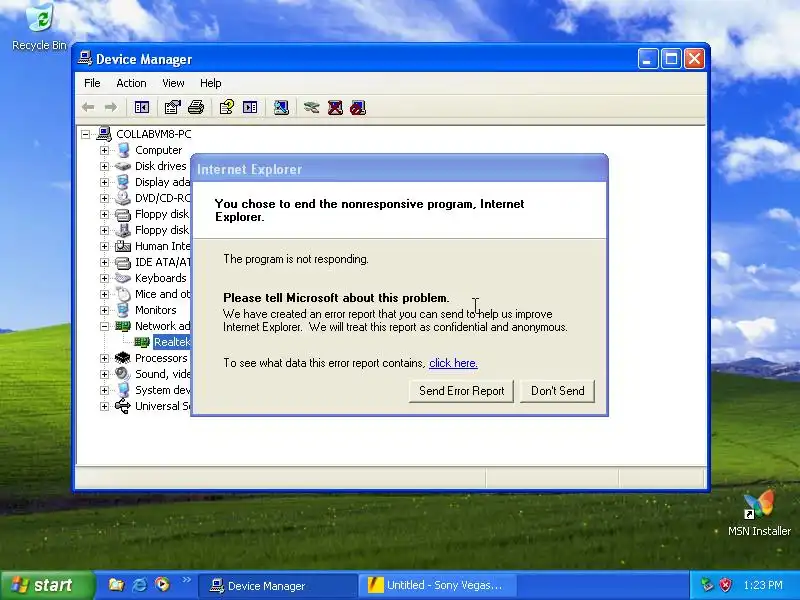Open the Action menu
Screen dimensions: 800x600
pos(131,83)
